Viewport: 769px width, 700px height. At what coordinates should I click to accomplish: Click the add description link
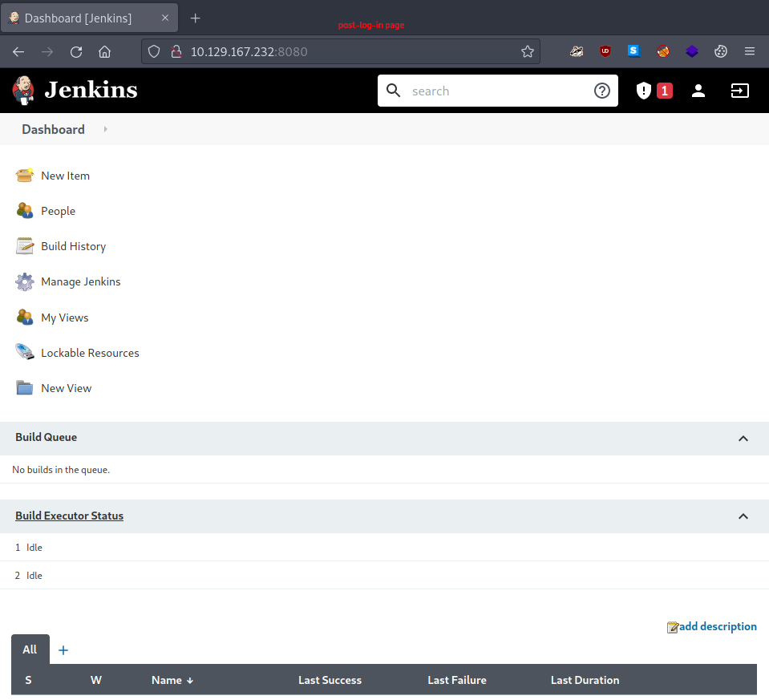[718, 626]
